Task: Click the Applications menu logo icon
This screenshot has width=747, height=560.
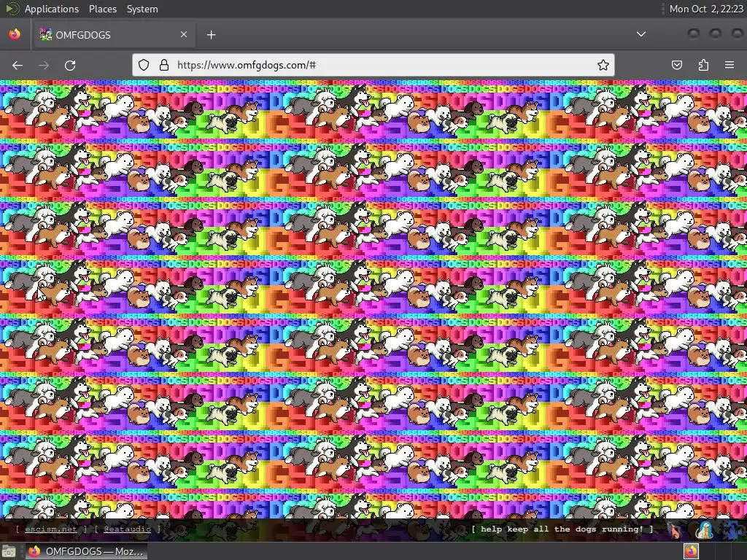Action: (x=12, y=9)
